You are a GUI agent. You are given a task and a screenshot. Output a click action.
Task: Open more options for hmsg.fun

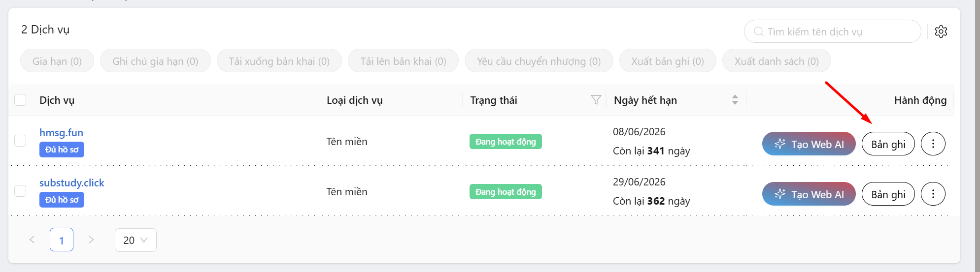933,144
